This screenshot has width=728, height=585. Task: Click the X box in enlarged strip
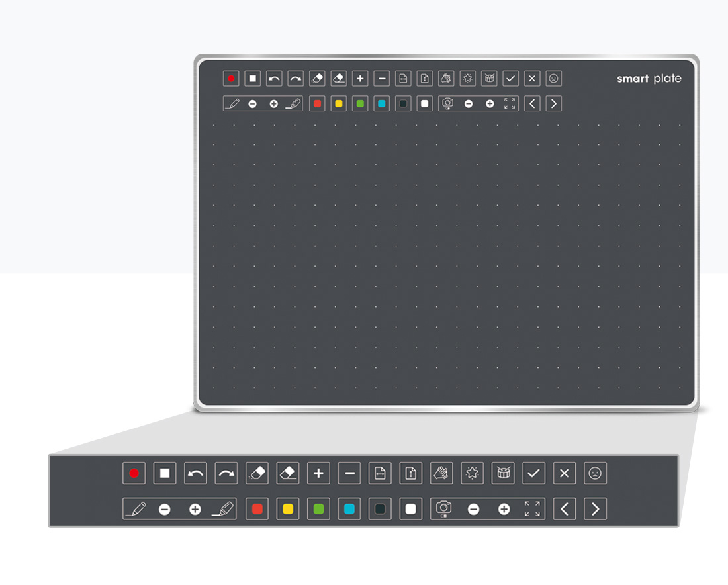565,473
